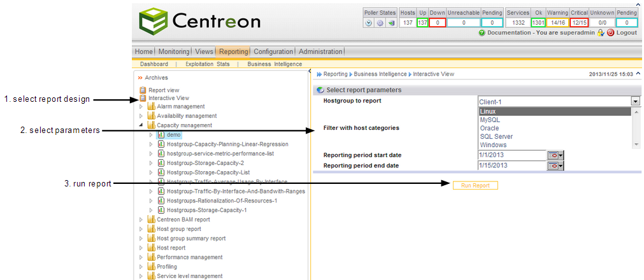Open the Monitoring menu

pyautogui.click(x=174, y=52)
